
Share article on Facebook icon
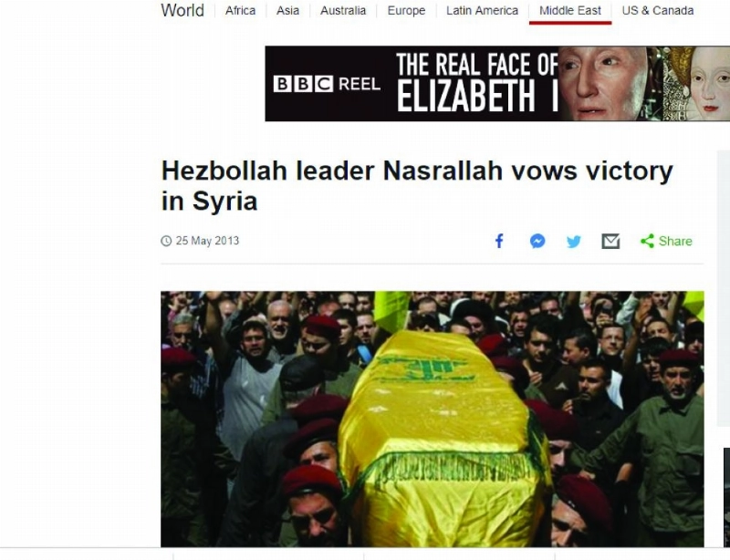point(499,241)
